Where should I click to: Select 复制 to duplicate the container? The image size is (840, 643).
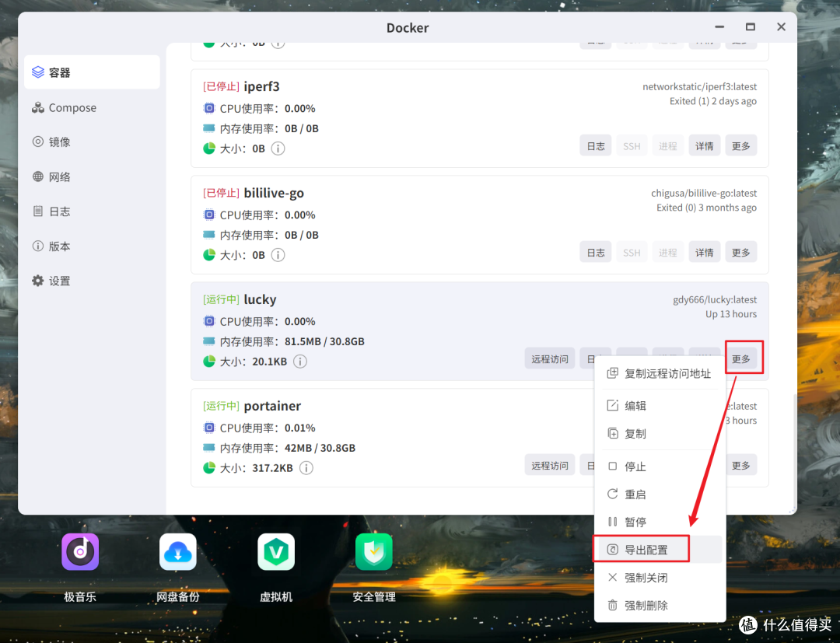click(x=660, y=434)
